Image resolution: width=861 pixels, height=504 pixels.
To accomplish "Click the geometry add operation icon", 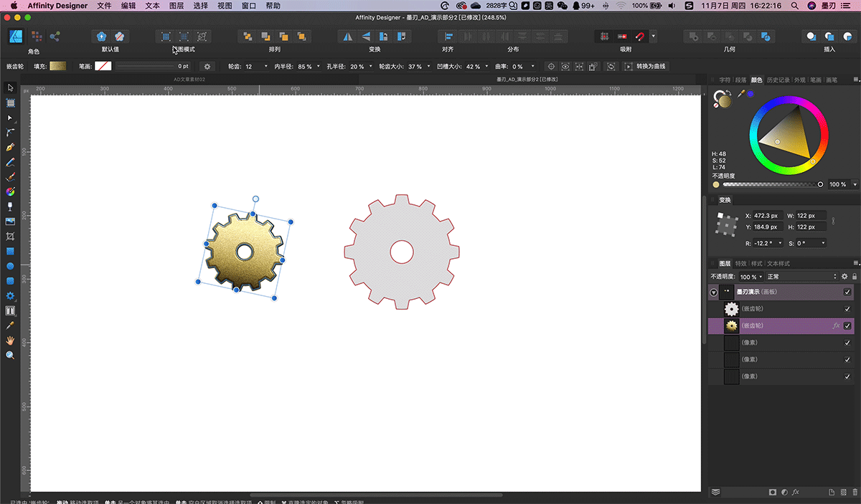I will click(693, 36).
